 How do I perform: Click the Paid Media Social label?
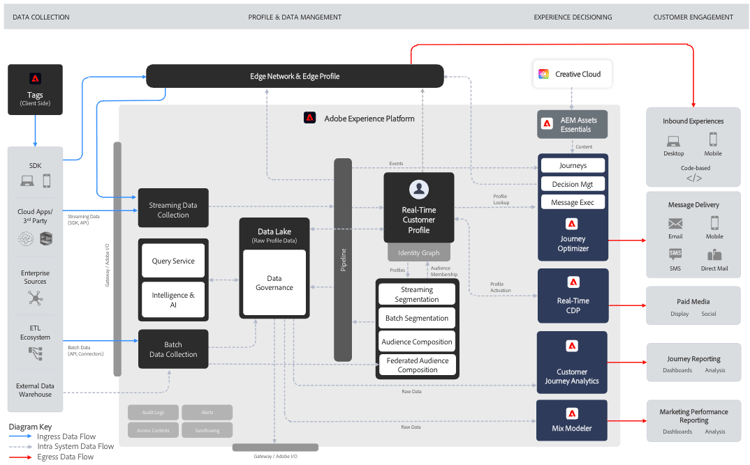point(708,314)
